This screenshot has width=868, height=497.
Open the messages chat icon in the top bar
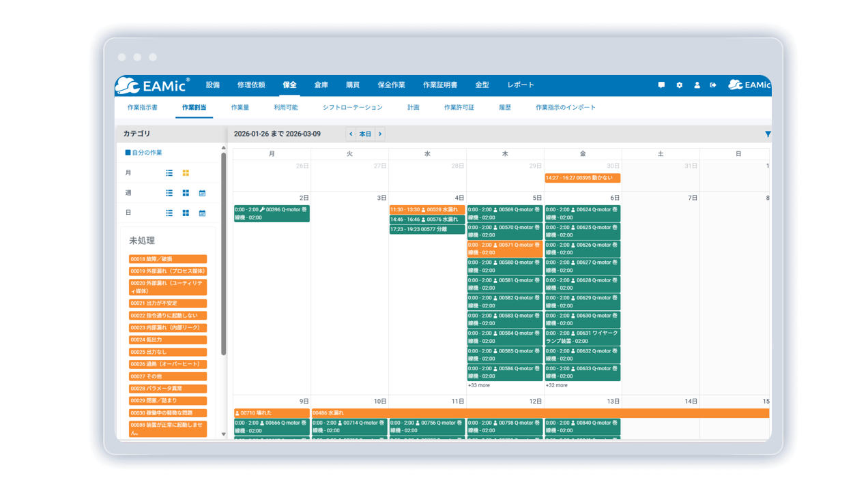pos(661,85)
